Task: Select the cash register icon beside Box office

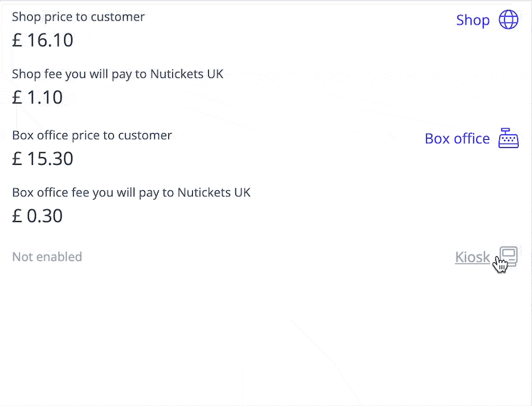Action: click(x=508, y=138)
